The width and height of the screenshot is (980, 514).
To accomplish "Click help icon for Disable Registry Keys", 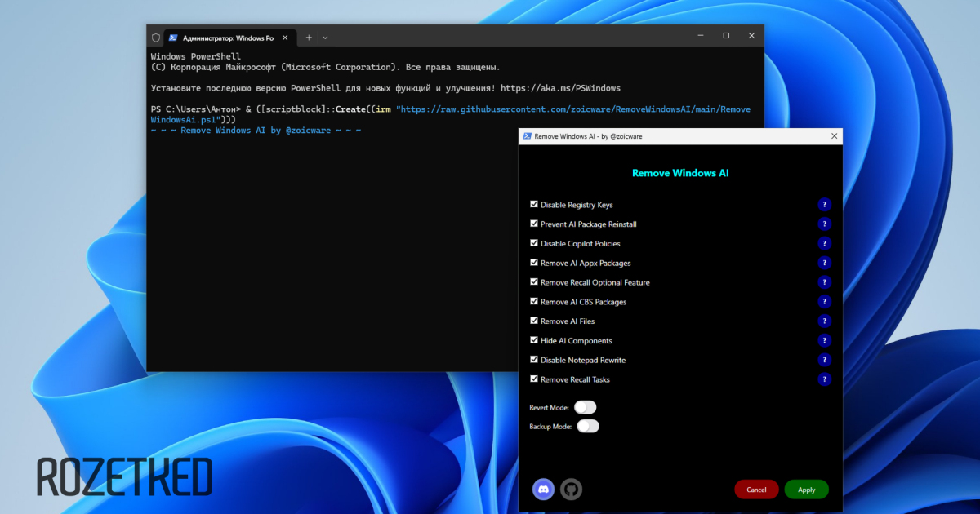I will point(824,205).
